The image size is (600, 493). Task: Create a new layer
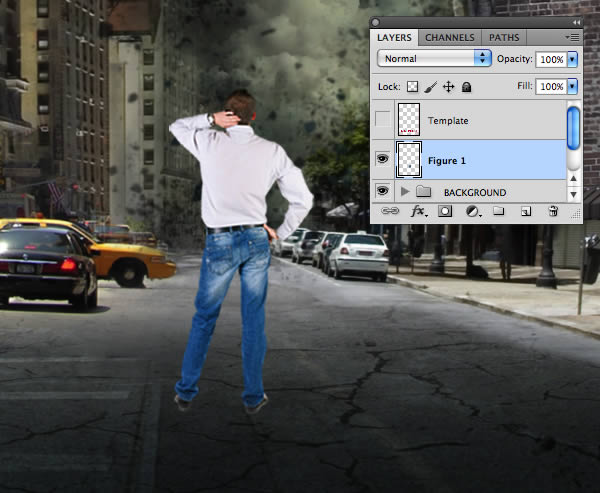pyautogui.click(x=526, y=211)
